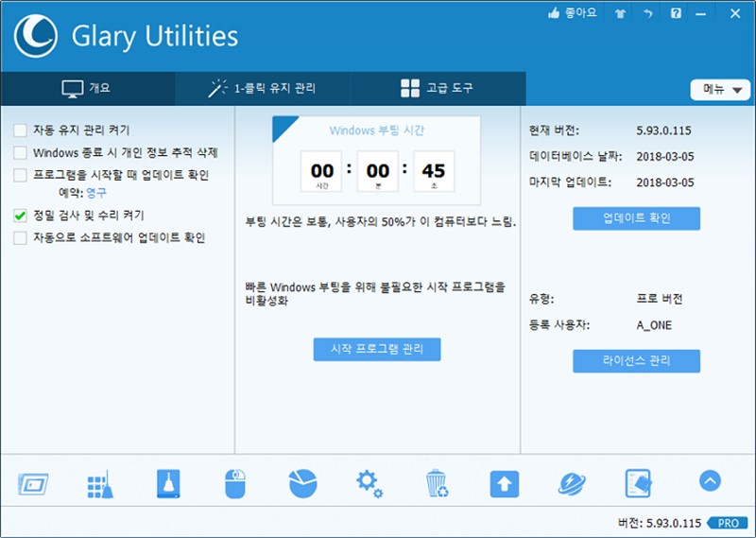
Task: Minimize the Glary Utilities window
Action: coord(700,14)
